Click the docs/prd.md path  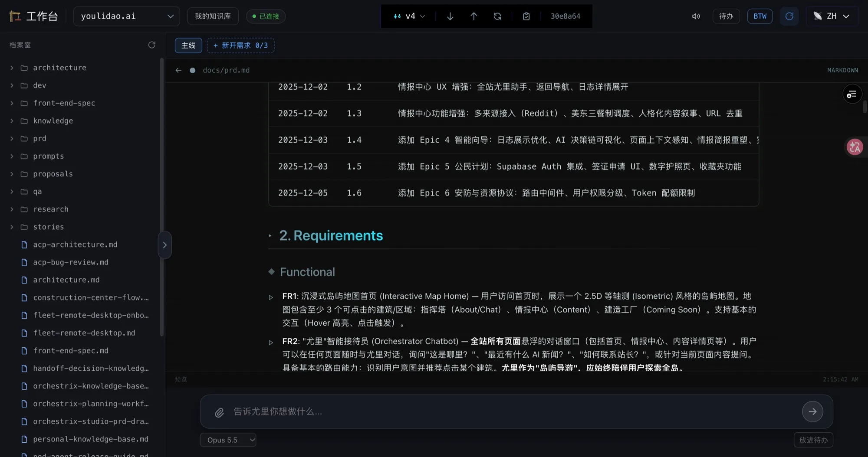tap(226, 70)
